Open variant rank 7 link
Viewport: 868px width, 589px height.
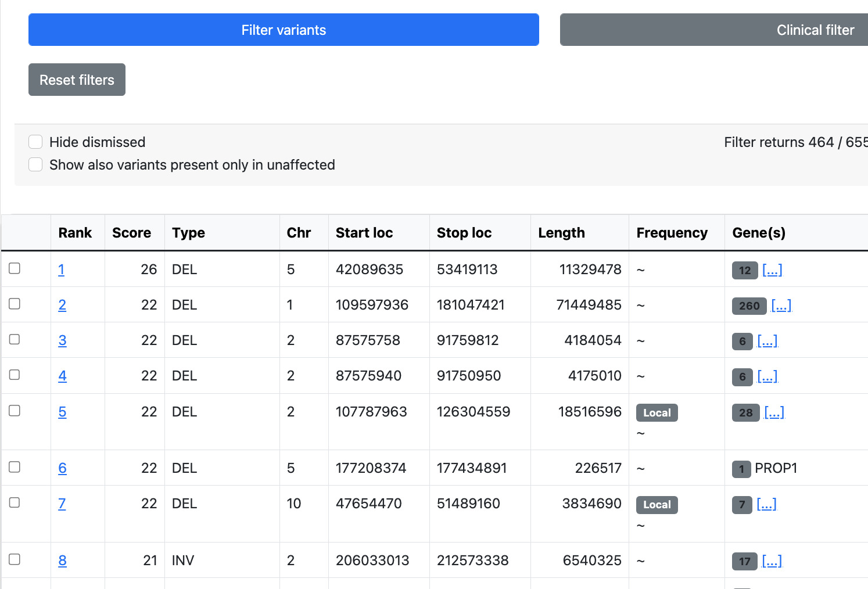pos(62,504)
